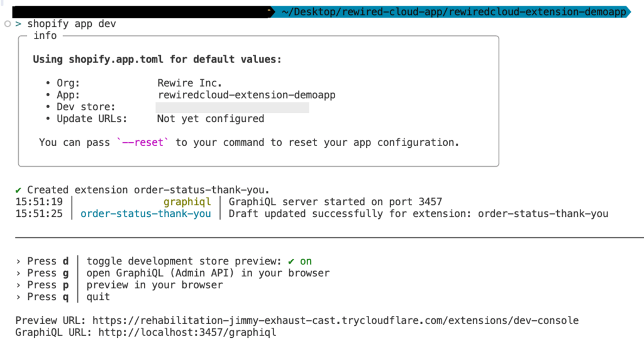Viewport: 644px width, 346px height.
Task: Click the green checkmark beside Created extension
Action: [18, 190]
